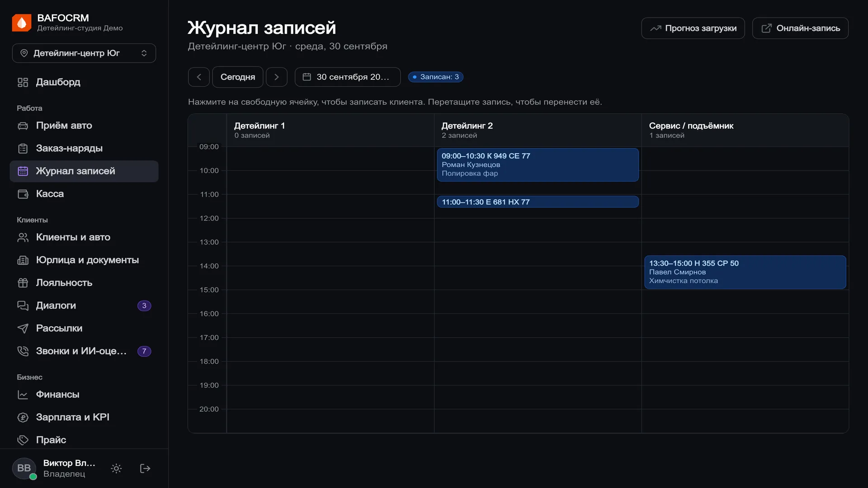The width and height of the screenshot is (868, 488).
Task: Go to next day with right chevron
Action: [x=277, y=77]
